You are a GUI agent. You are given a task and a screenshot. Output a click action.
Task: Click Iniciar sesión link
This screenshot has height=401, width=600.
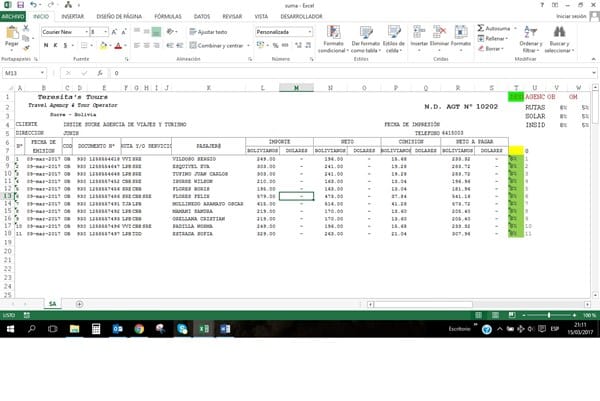[570, 17]
